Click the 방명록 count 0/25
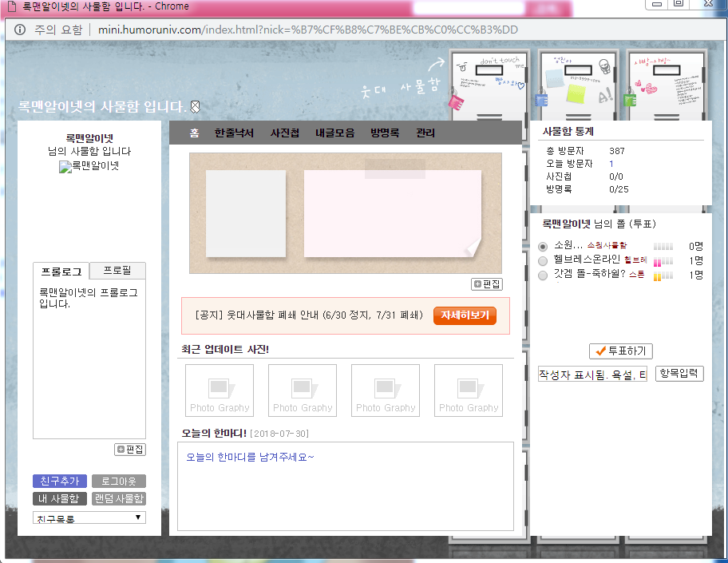 [x=619, y=189]
